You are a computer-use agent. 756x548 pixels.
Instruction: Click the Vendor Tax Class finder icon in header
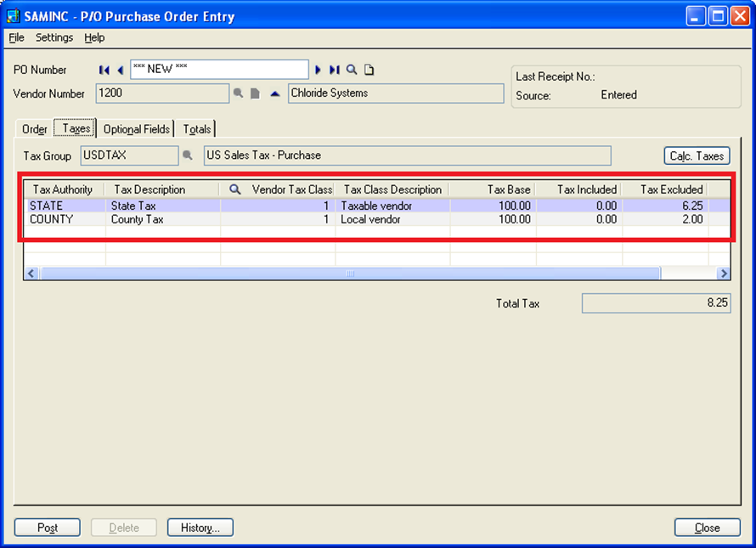pyautogui.click(x=234, y=189)
